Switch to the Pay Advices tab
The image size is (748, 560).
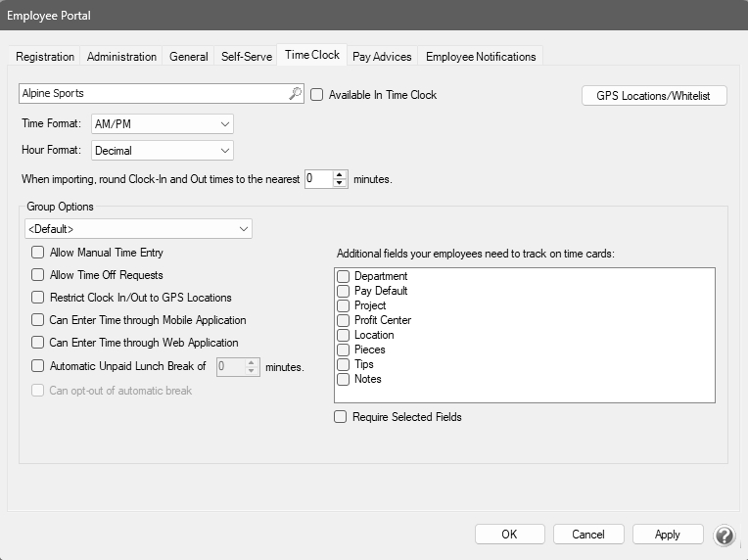pyautogui.click(x=383, y=57)
